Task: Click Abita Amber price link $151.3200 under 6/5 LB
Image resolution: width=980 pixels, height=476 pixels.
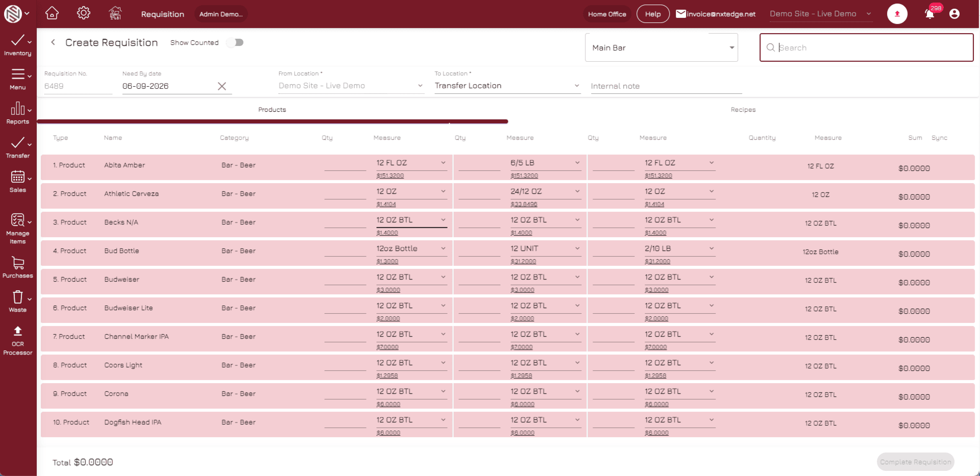Action: [524, 176]
